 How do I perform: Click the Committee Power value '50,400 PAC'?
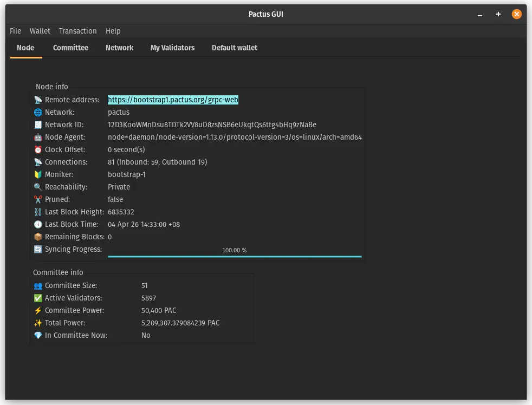(159, 310)
